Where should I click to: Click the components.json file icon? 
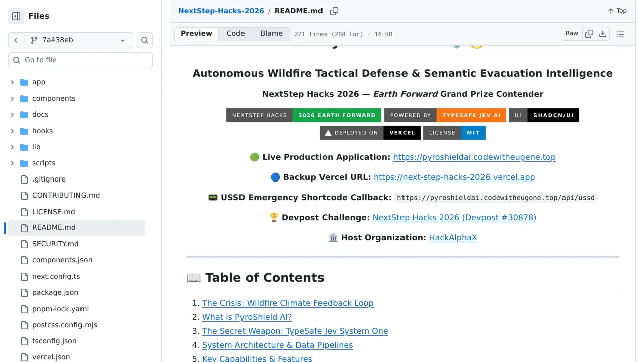tap(24, 260)
